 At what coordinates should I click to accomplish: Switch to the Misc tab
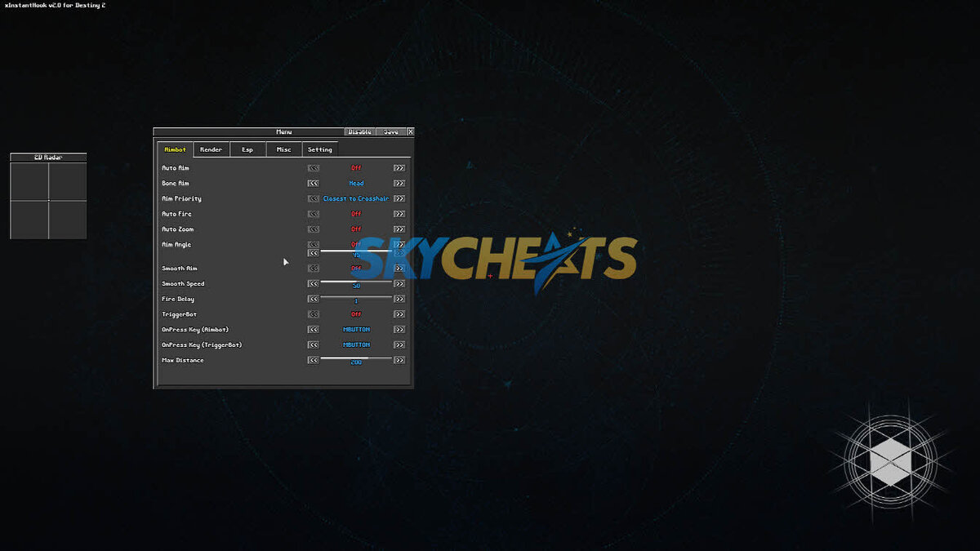[284, 149]
